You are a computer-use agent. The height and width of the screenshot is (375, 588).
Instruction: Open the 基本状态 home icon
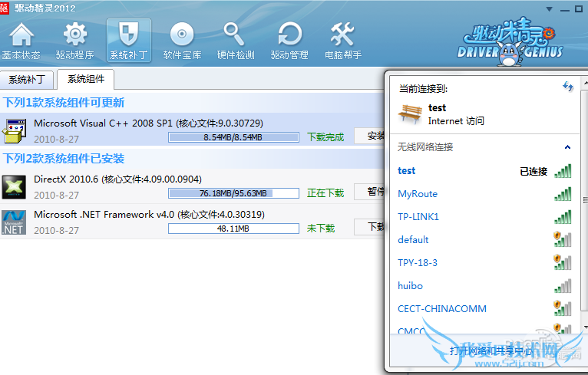21,41
